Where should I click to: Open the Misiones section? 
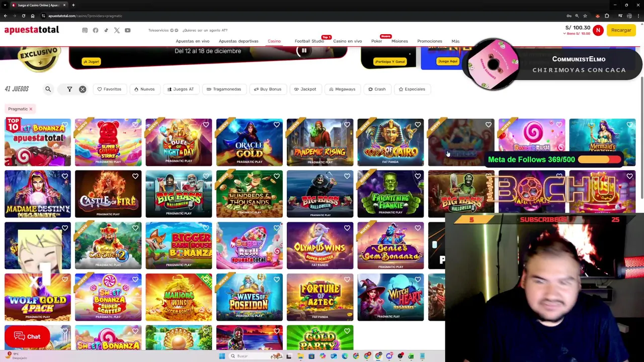(399, 41)
